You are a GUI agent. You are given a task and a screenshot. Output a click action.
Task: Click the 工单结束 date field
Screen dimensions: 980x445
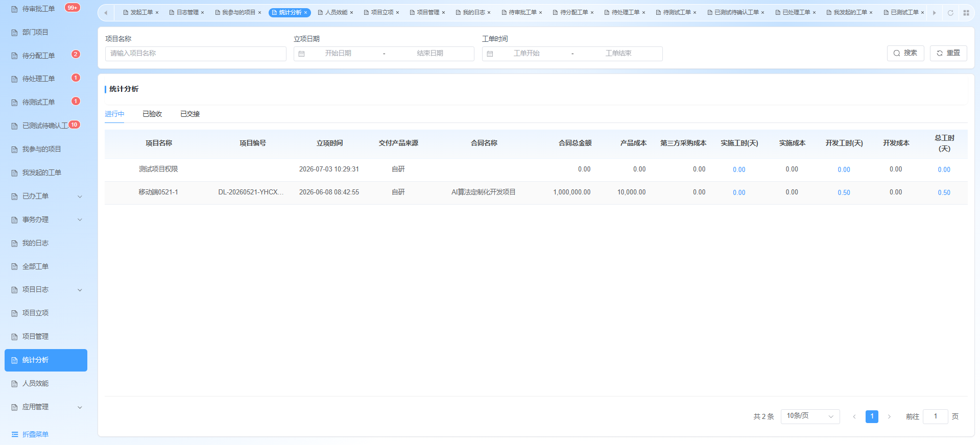coord(618,54)
